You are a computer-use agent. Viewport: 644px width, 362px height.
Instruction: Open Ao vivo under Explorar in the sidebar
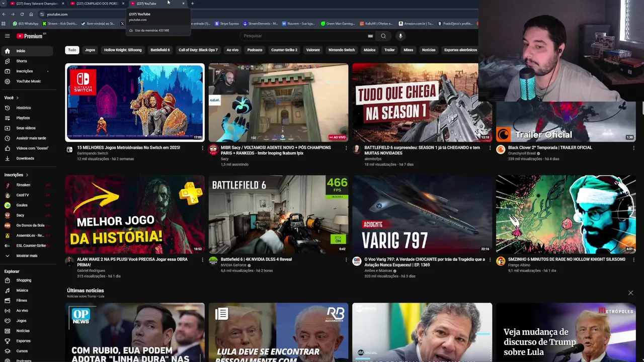tap(28, 310)
